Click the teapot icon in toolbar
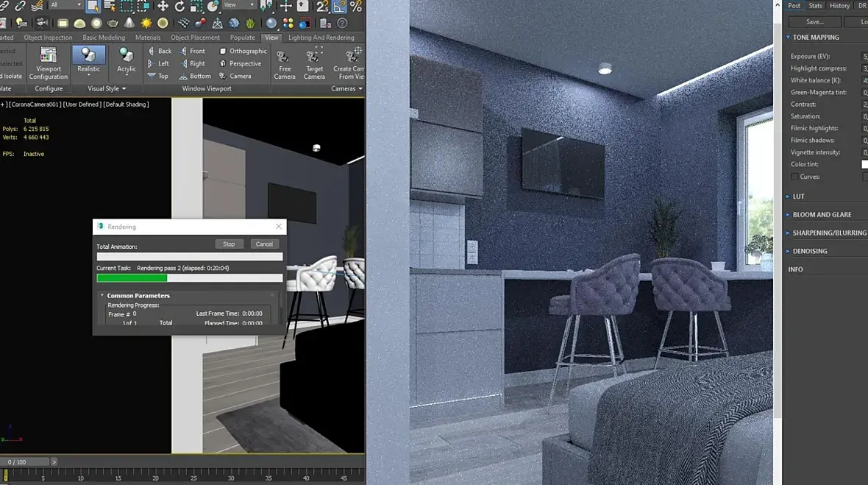Screen dimensions: 868x485 pyautogui.click(x=113, y=24)
